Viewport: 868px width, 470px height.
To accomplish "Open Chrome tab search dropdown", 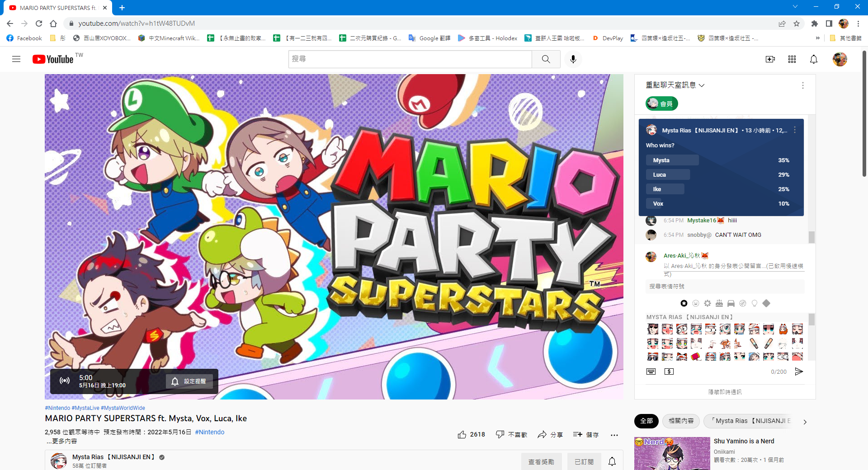I will point(795,7).
